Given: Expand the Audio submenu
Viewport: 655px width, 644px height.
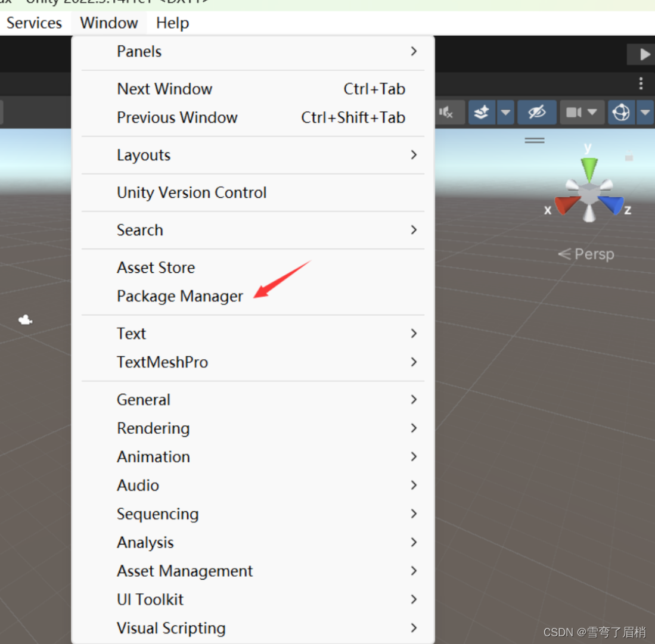Looking at the screenshot, I should 253,486.
